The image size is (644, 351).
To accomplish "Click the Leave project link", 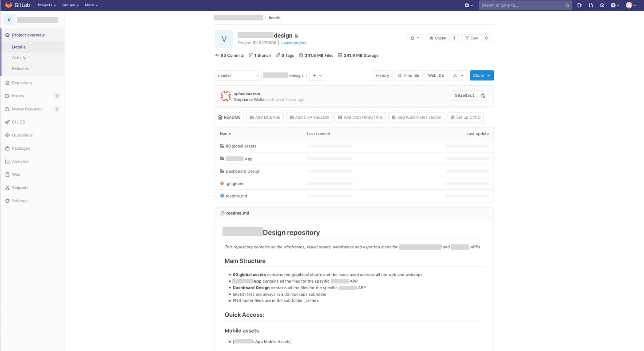I will coord(294,43).
